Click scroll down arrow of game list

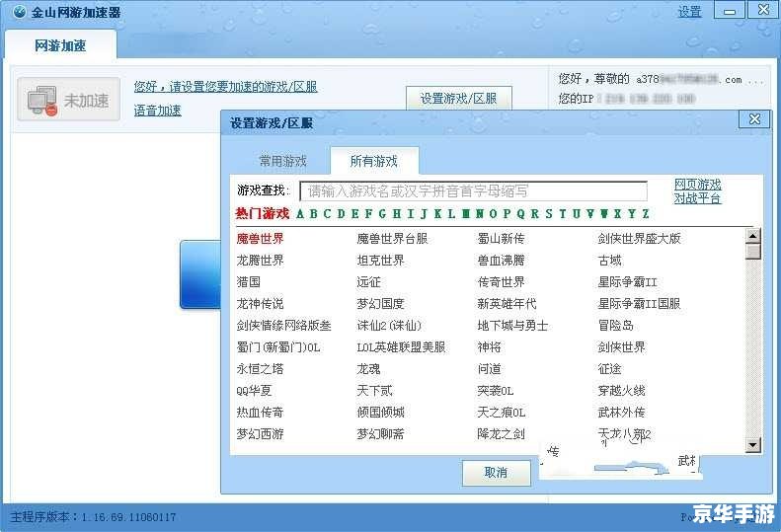(752, 444)
